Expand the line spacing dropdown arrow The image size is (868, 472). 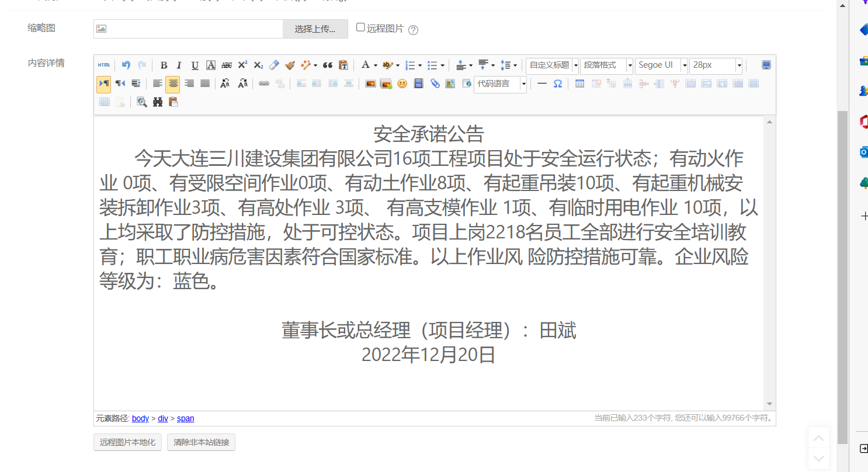(x=515, y=65)
